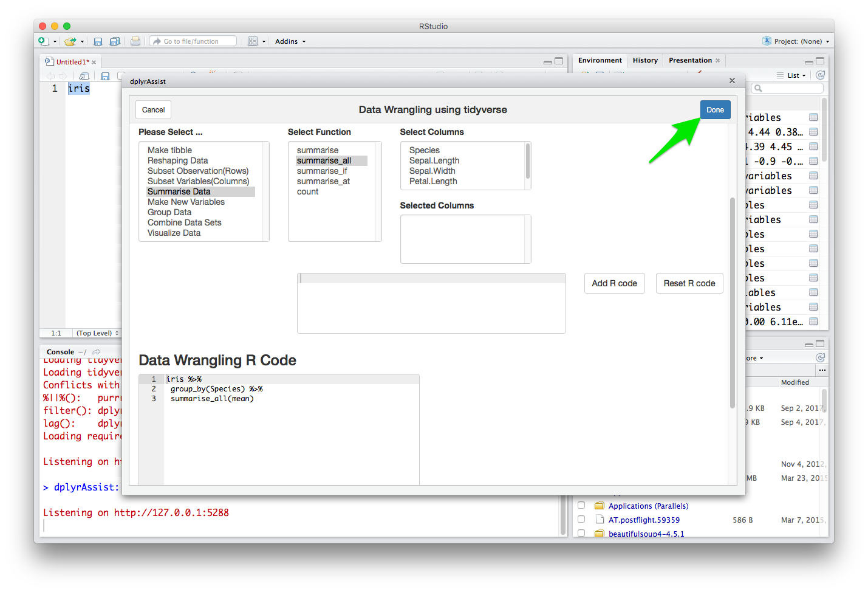Open the New File dropdown arrow
The width and height of the screenshot is (868, 592).
pos(55,42)
